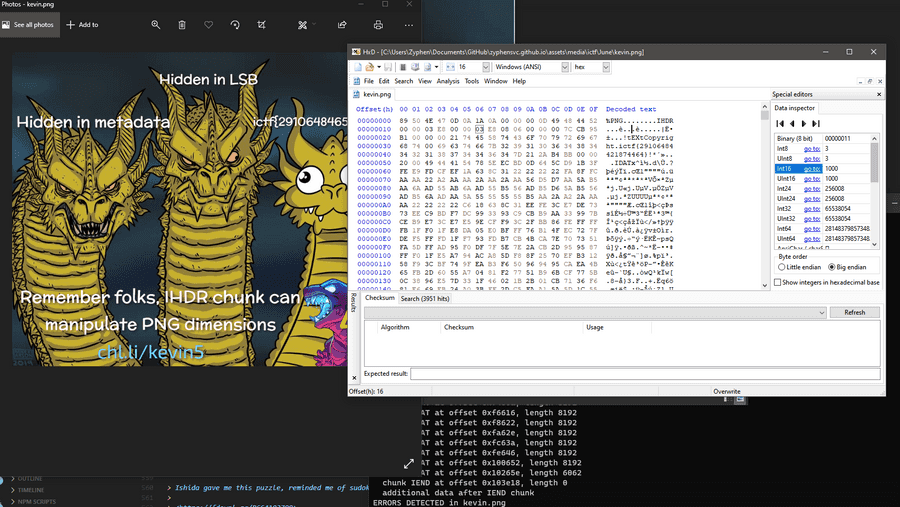Click go to link for UInt16 row

[x=811, y=178]
